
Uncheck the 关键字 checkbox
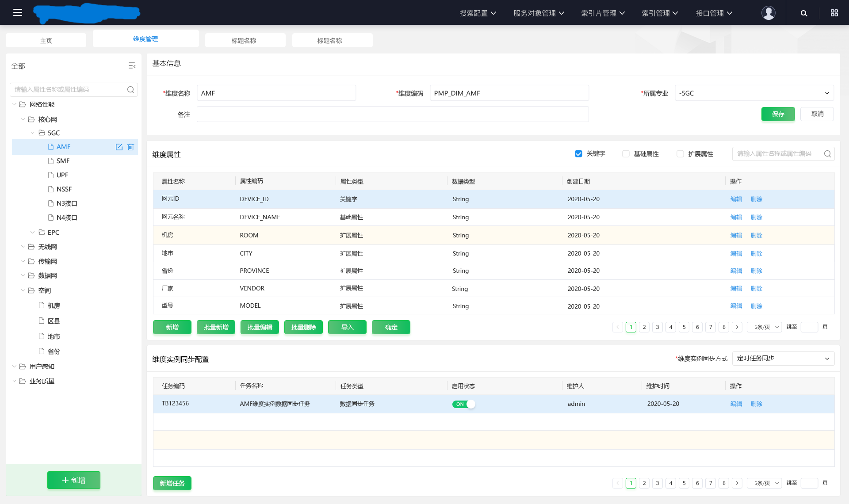(x=578, y=154)
